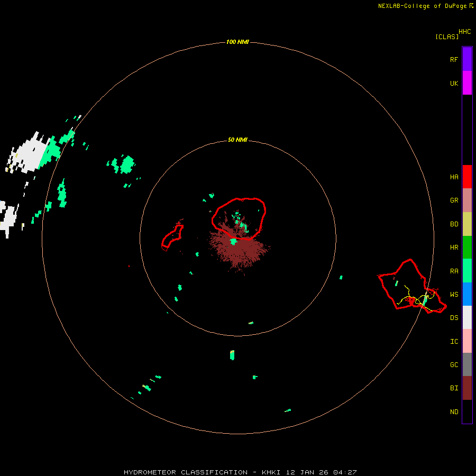This screenshot has width=476, height=476.
Task: Click the 'IC' legend label
Action: [x=454, y=342]
